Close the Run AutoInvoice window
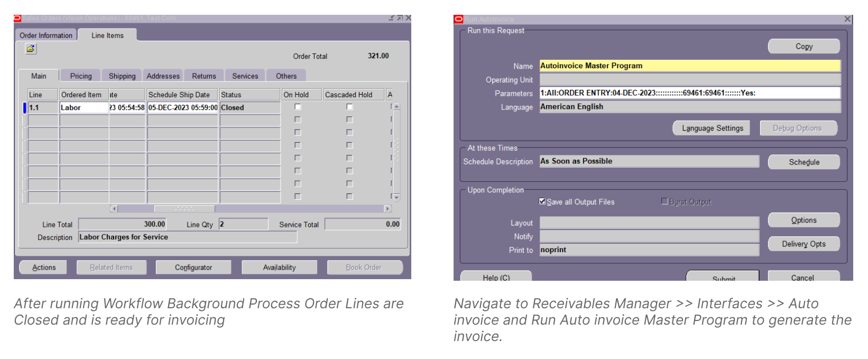This screenshot has width=868, height=359. point(847,19)
